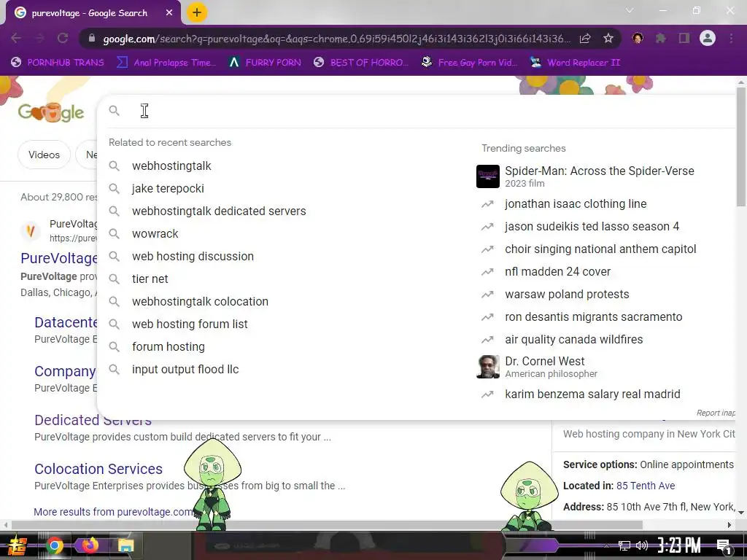
Task: Open Chrome from the taskbar
Action: click(54, 545)
